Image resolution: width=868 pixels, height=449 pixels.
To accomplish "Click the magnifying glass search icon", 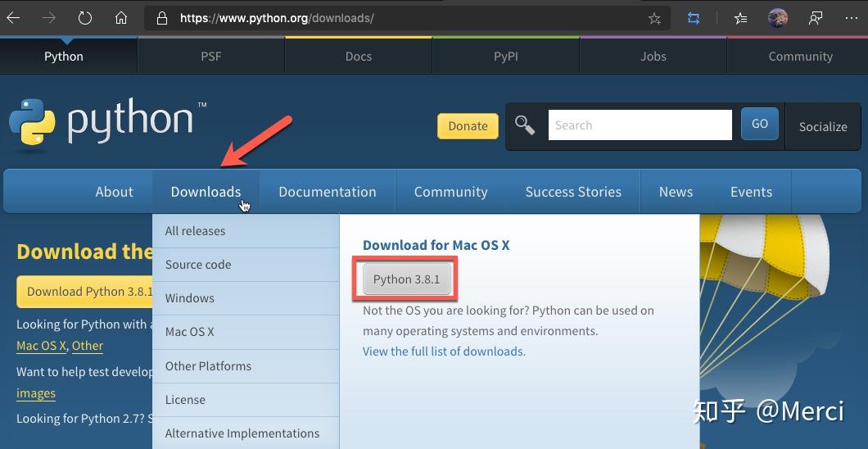I will 525,125.
